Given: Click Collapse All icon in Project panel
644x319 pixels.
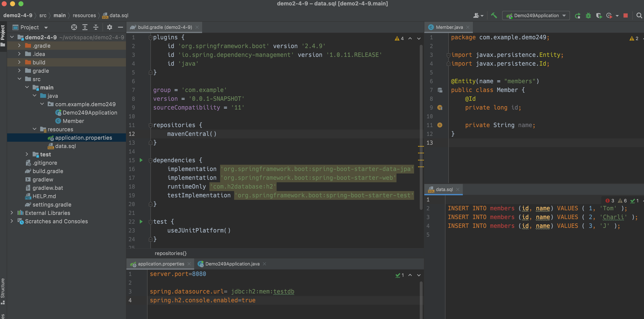Looking at the screenshot, I should [x=96, y=27].
